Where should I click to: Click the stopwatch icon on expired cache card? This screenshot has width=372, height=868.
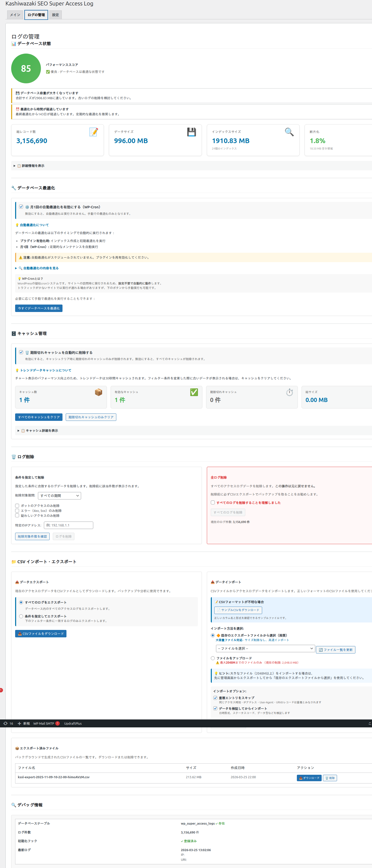point(289,392)
